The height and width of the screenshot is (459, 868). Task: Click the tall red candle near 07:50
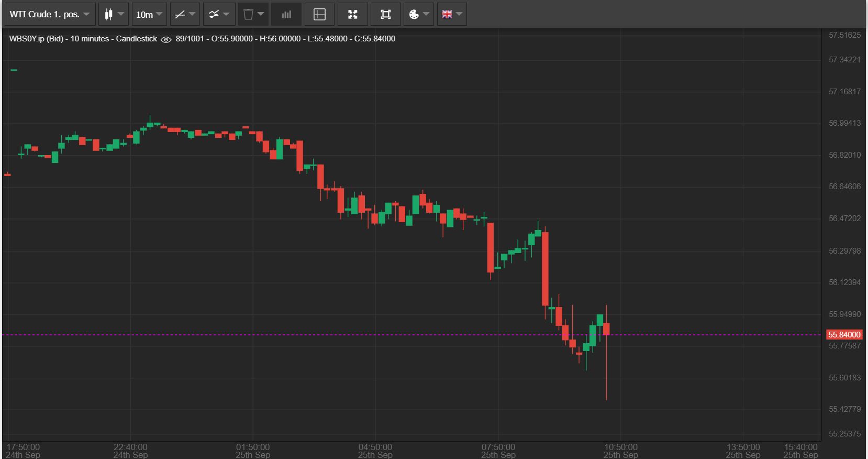click(x=491, y=247)
